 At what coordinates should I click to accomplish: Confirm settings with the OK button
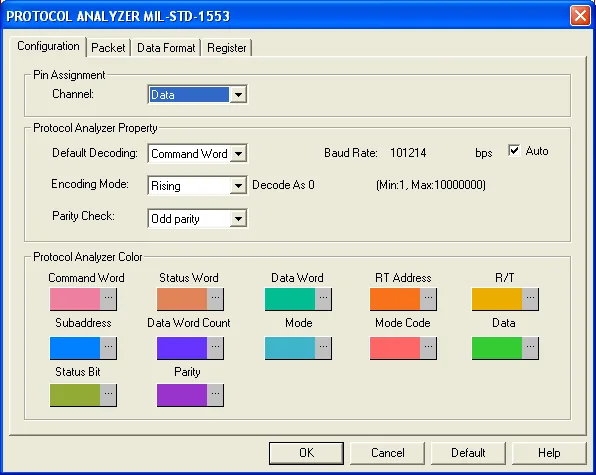tap(306, 453)
